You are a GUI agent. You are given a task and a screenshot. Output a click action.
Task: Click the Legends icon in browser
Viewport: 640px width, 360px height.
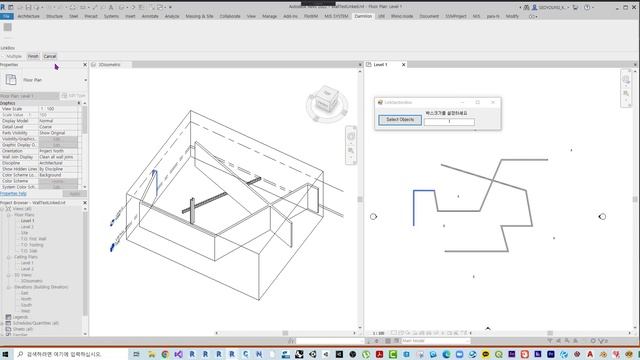click(x=8, y=317)
